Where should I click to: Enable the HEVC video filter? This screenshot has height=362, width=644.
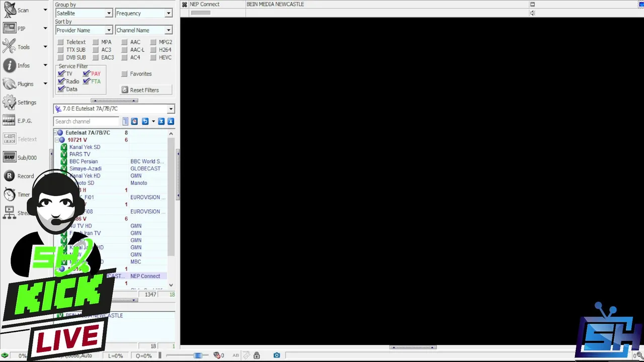click(x=153, y=57)
